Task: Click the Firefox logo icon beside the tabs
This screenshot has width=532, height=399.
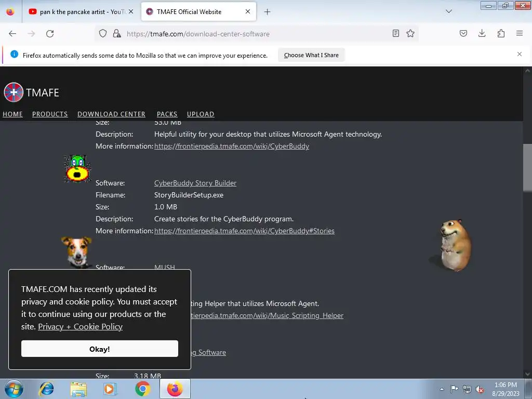Action: pos(10,11)
